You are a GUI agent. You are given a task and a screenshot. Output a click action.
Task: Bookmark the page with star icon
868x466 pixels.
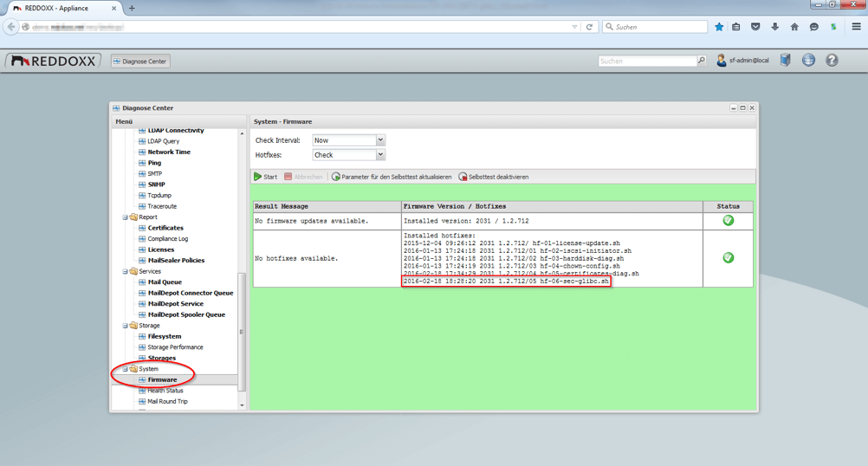(x=719, y=27)
